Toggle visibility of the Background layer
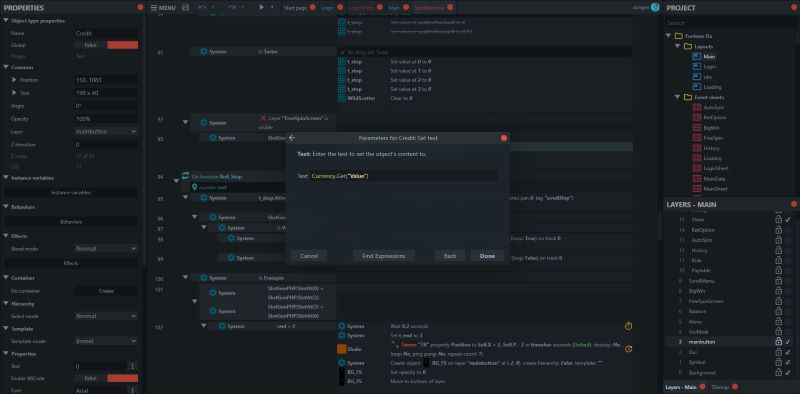The image size is (800, 394). (x=788, y=373)
